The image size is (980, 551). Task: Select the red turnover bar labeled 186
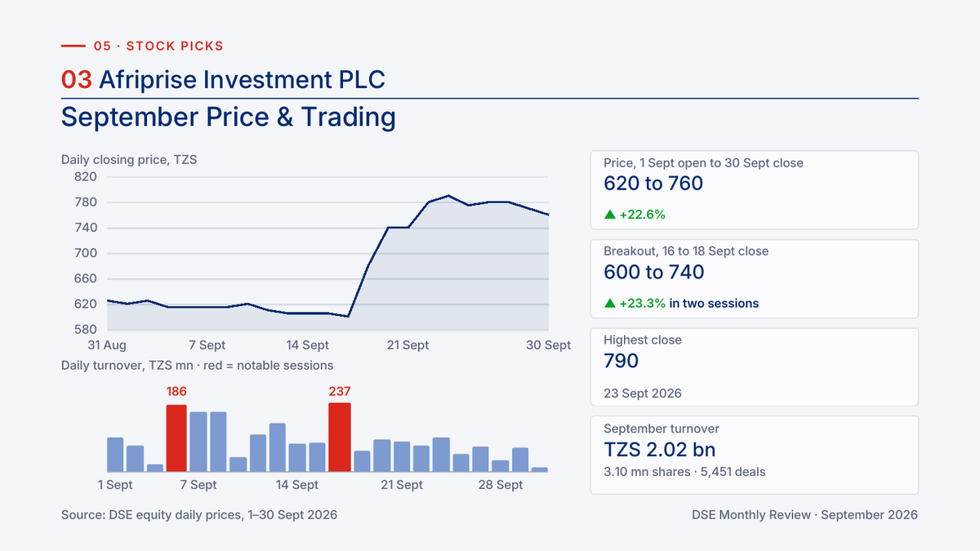[x=176, y=438]
